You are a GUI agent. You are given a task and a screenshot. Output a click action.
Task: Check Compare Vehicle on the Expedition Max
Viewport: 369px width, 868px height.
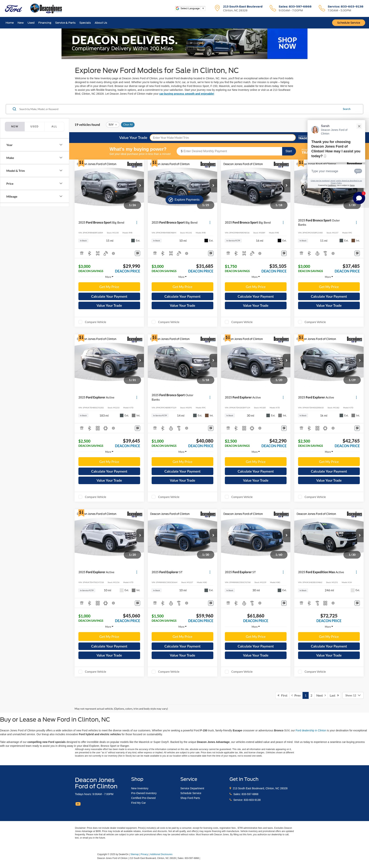(x=300, y=672)
